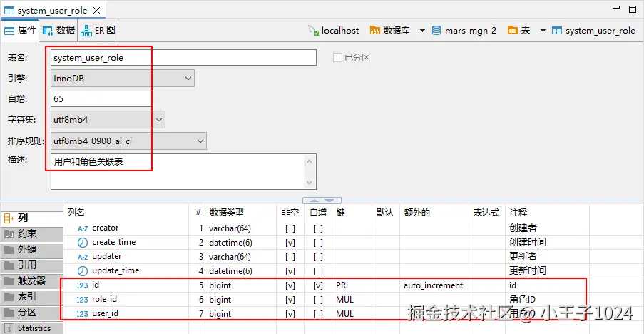Select the updater column row

[x=327, y=257]
